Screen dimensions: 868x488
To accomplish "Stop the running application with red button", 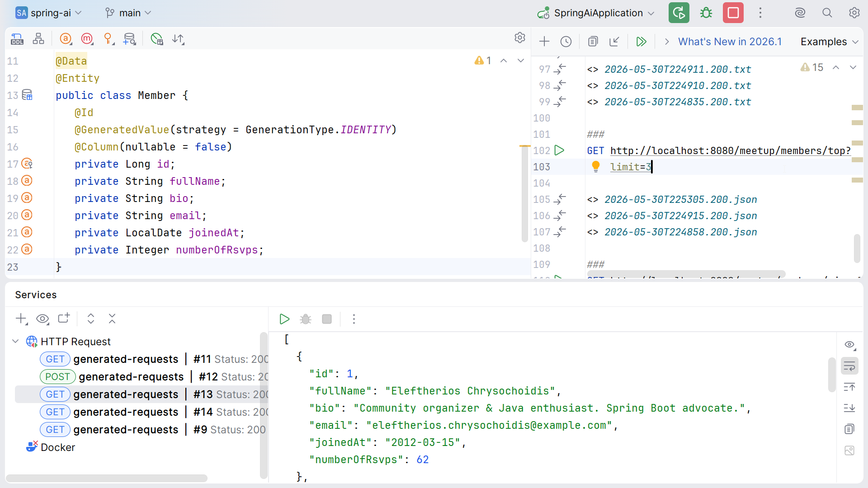I will (x=733, y=13).
